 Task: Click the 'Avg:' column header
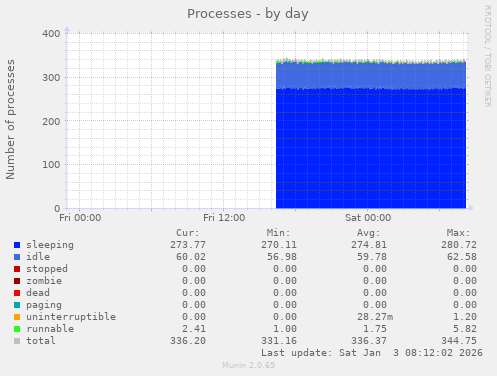pyautogui.click(x=368, y=233)
